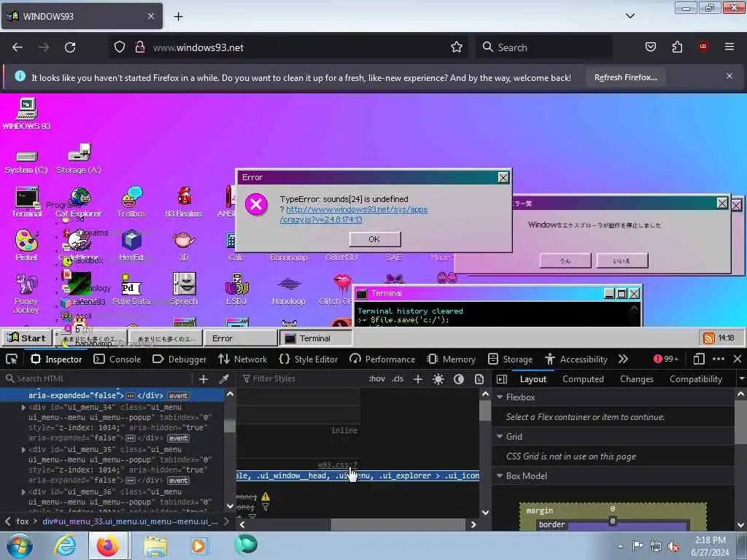The height and width of the screenshot is (560, 747).
Task: Focus the Filter Styles field
Action: tap(303, 379)
